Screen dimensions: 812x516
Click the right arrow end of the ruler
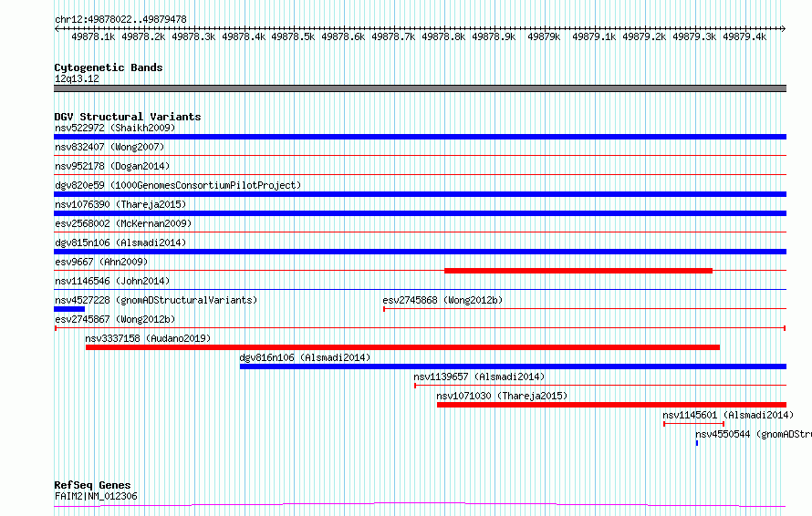click(784, 28)
